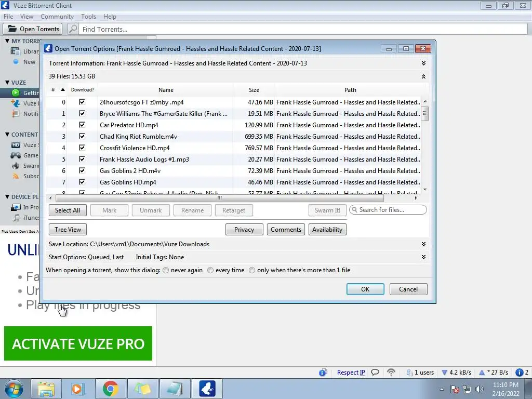The height and width of the screenshot is (399, 532).
Task: Click the Availability button
Action: click(x=327, y=230)
